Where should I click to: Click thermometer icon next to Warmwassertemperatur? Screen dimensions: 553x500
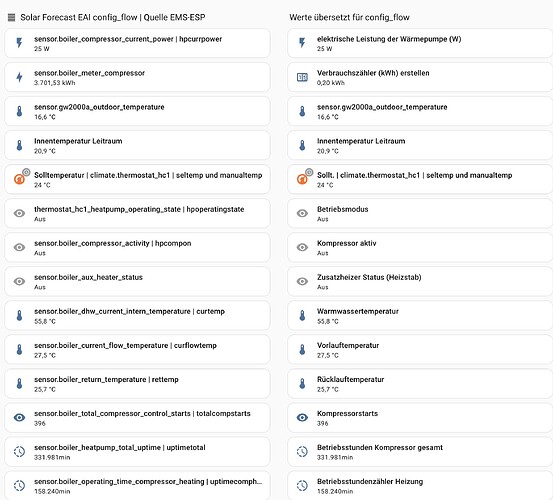coord(302,315)
